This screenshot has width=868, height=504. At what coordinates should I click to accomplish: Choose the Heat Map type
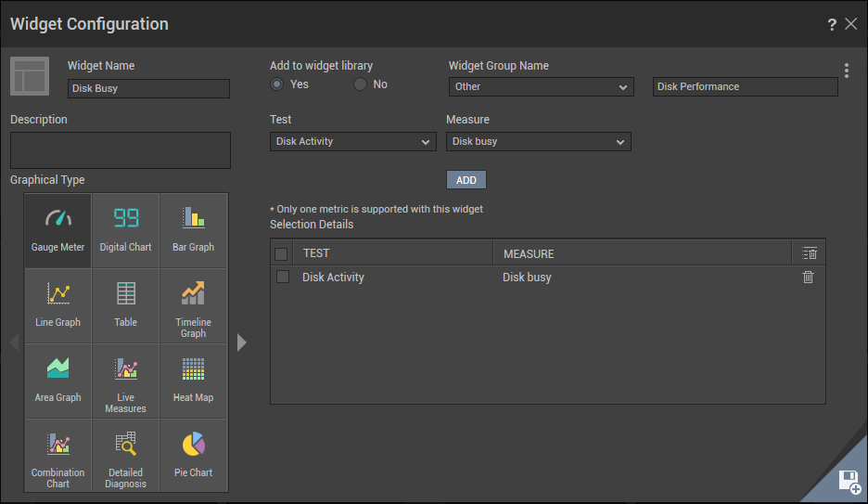click(193, 381)
